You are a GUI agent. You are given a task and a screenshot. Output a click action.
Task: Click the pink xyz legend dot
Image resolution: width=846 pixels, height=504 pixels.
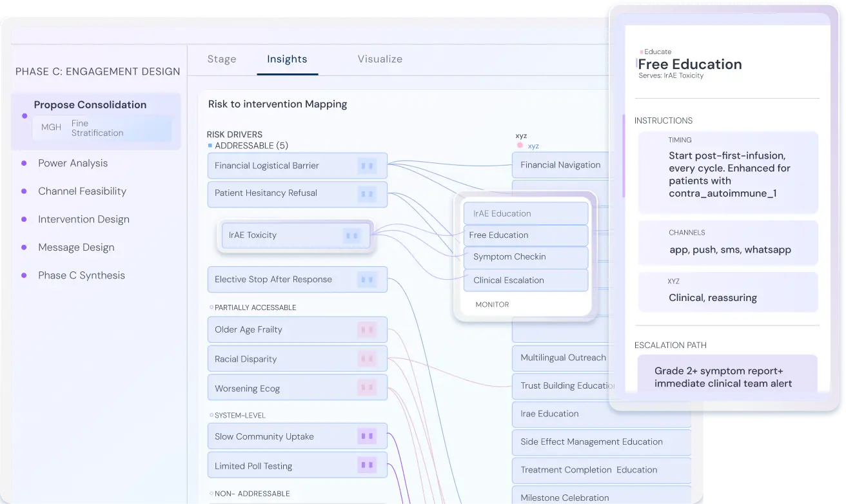520,146
